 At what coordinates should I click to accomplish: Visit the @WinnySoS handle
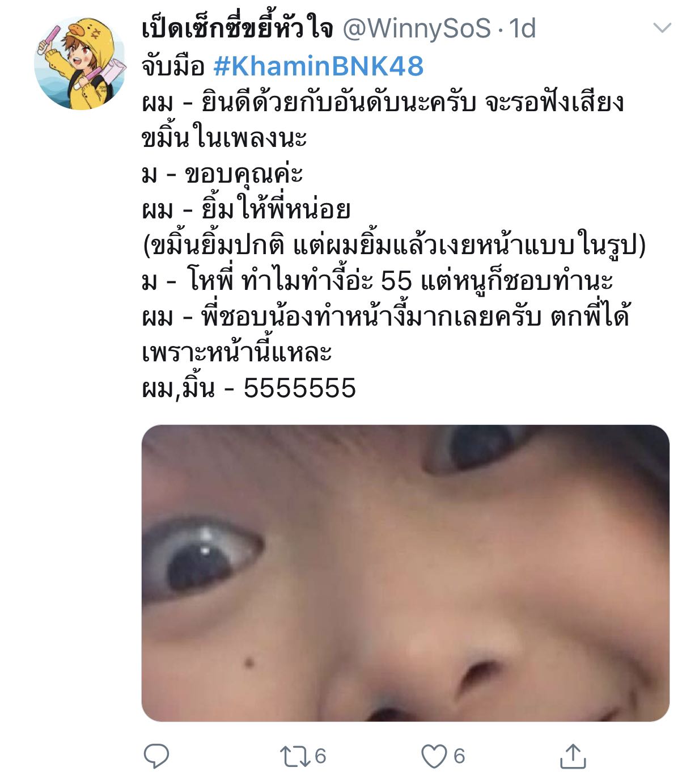point(417,28)
